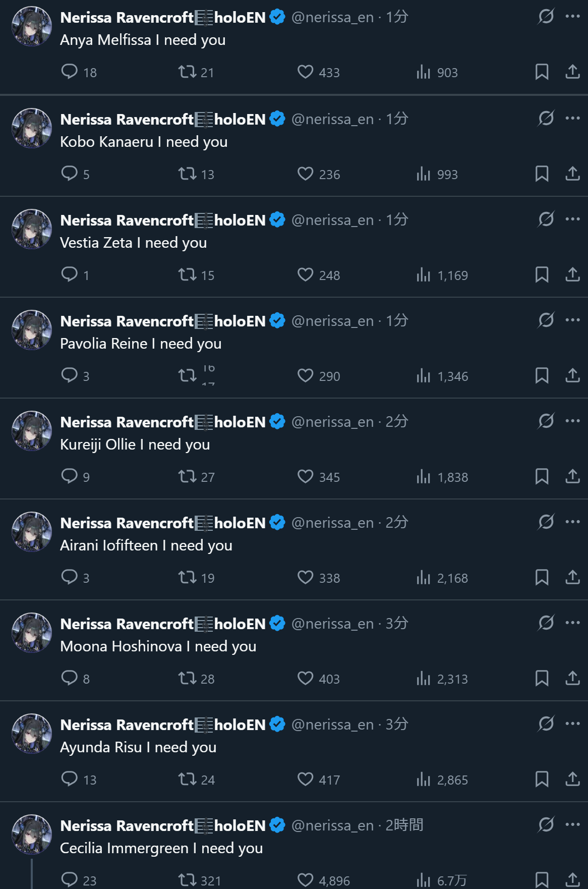Open more options on Ayunda Risu tweet
The height and width of the screenshot is (889, 588).
point(572,724)
